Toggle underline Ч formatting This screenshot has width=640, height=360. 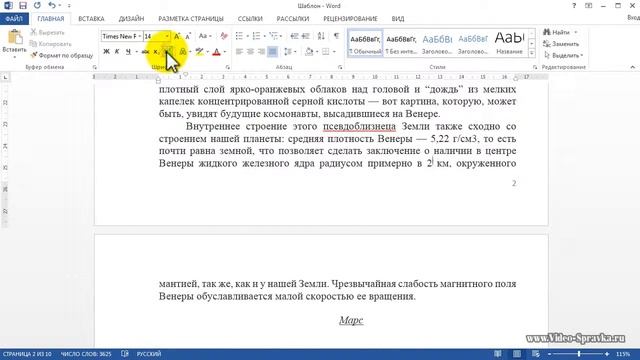[128, 52]
